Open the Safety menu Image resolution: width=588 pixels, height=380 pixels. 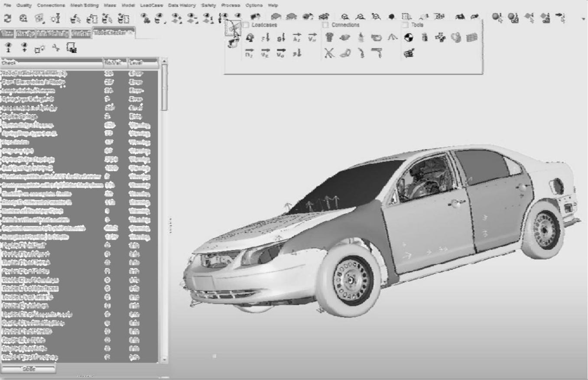208,6
